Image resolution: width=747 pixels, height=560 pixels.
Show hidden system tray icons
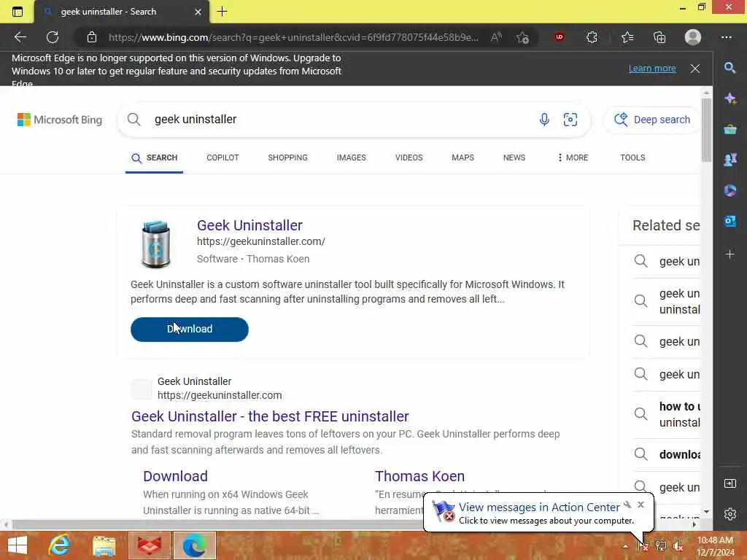point(625,546)
